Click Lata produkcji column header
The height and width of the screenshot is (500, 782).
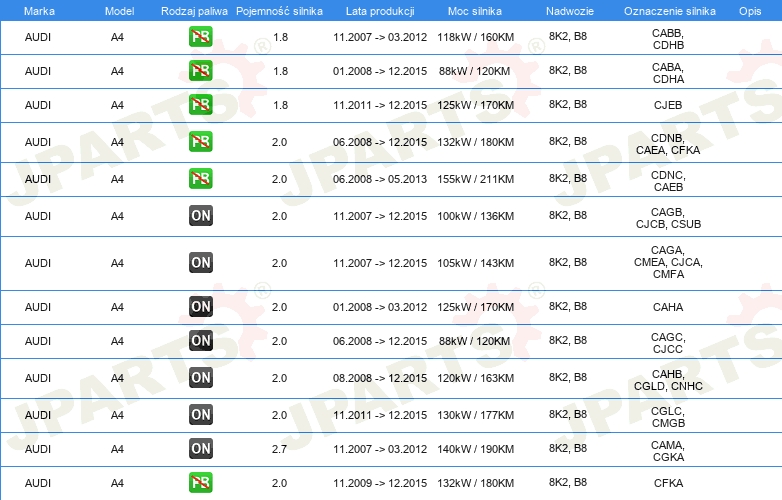[x=380, y=11]
